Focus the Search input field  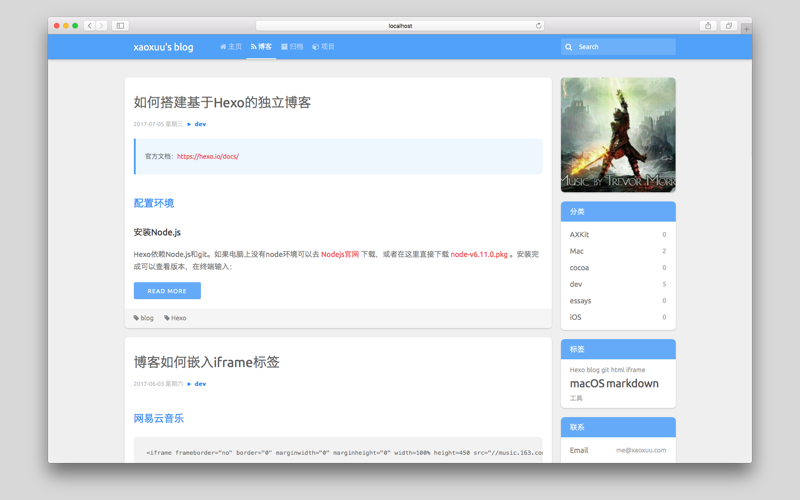tap(618, 47)
